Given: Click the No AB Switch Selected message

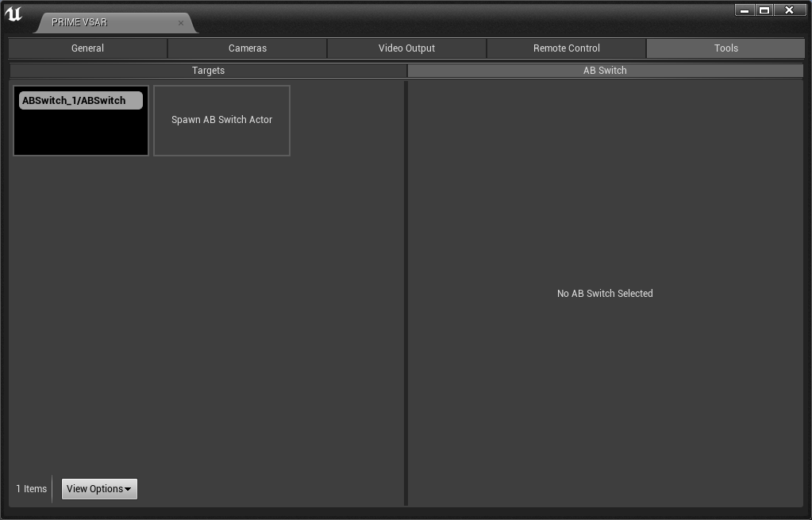Looking at the screenshot, I should coord(605,294).
